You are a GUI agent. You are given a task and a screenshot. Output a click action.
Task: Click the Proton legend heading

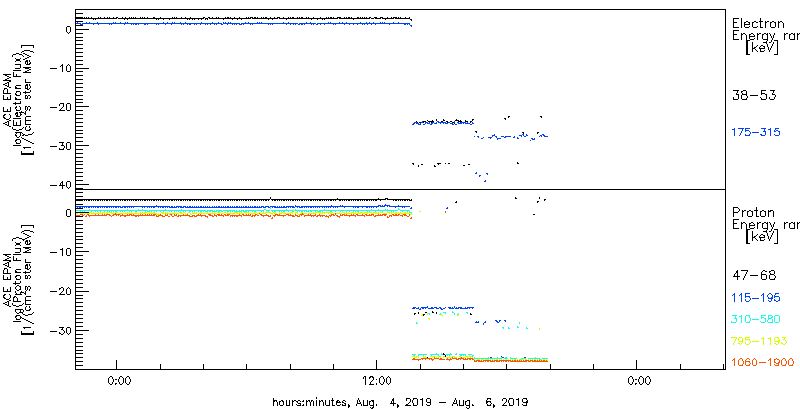coord(753,213)
